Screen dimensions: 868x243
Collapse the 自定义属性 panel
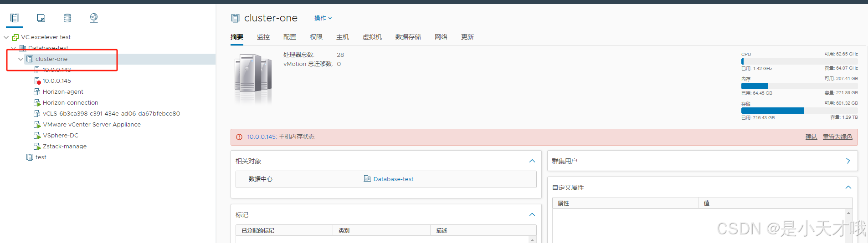coord(848,187)
